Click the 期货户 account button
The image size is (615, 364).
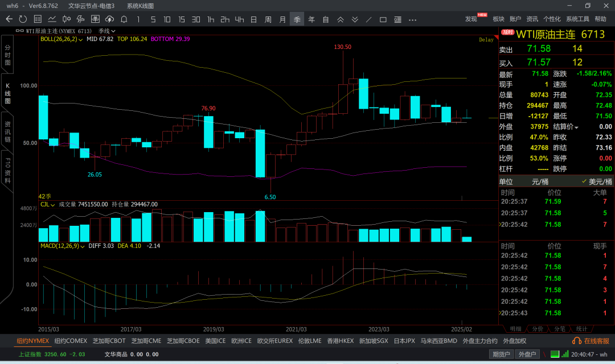coord(502,354)
